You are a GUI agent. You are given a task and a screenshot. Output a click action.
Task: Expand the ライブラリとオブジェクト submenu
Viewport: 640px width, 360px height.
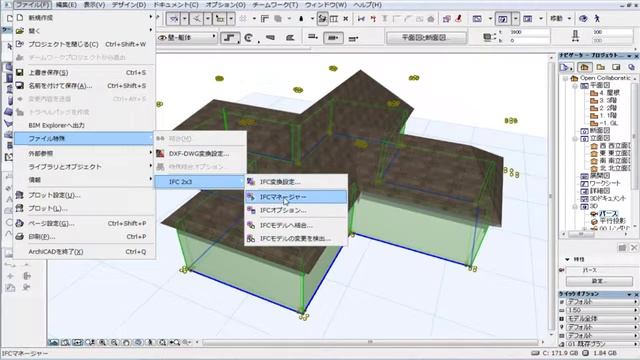click(x=84, y=167)
